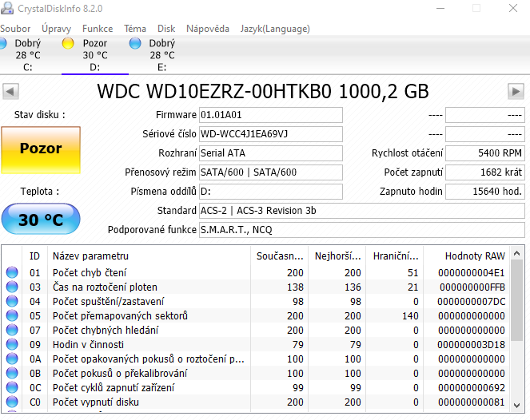Select the Počet chyb čtení row text
Image resolution: width=530 pixels, height=420 pixels.
click(x=90, y=272)
